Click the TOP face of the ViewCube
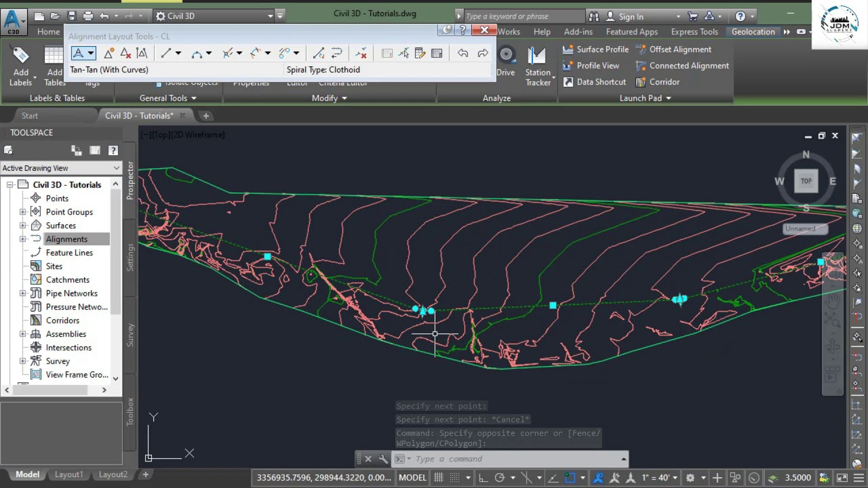This screenshot has height=488, width=868. [806, 181]
